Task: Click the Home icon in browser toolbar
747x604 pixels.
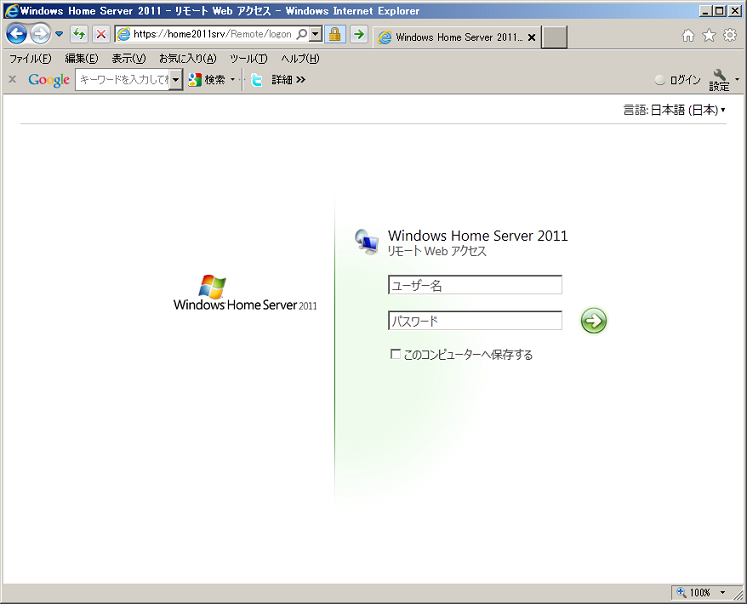Action: coord(688,35)
